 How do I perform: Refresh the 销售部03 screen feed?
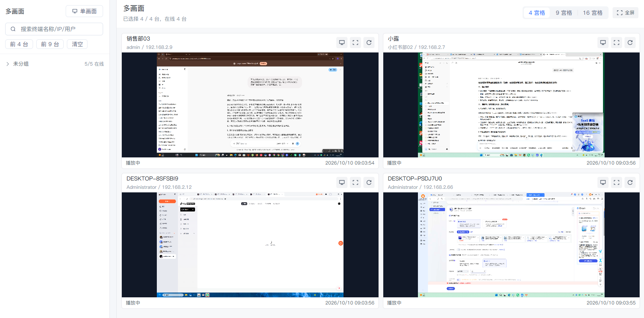coord(369,43)
